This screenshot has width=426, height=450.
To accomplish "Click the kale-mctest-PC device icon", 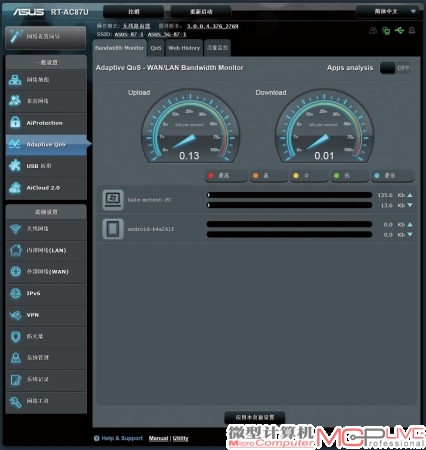I will click(113, 200).
